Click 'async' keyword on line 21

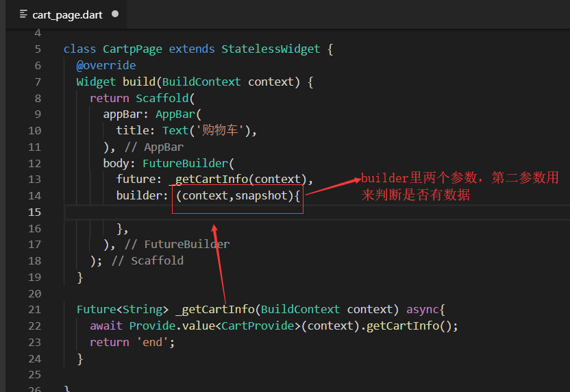(423, 310)
